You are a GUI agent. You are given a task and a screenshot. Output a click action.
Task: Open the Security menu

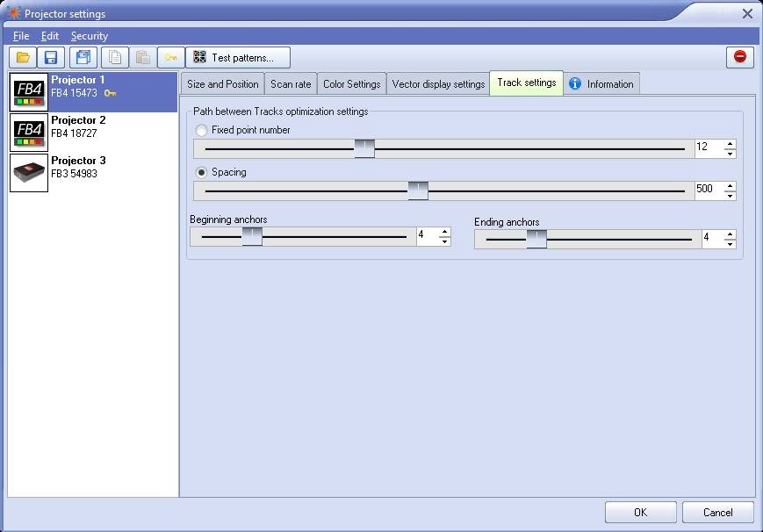pos(89,36)
